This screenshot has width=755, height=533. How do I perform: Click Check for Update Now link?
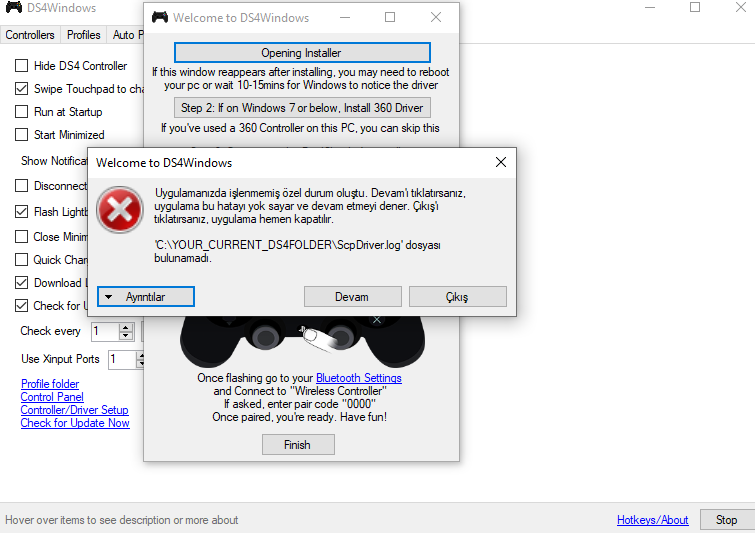(x=75, y=423)
